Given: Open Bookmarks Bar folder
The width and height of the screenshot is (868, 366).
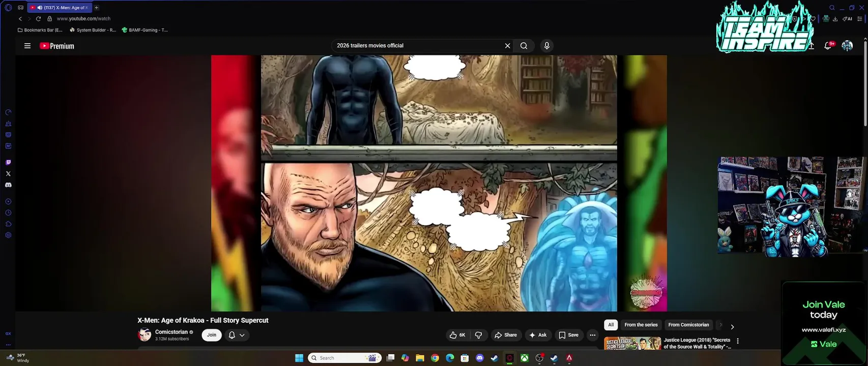Looking at the screenshot, I should pos(40,30).
